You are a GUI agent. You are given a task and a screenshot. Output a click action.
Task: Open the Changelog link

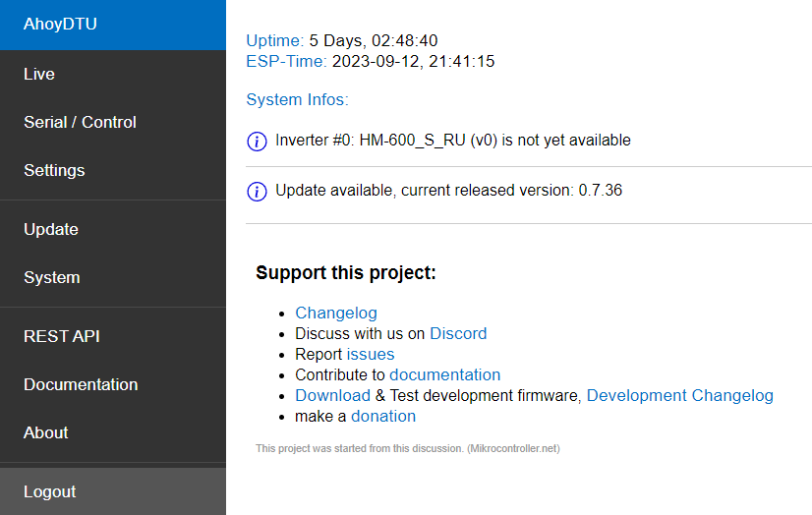coord(335,313)
